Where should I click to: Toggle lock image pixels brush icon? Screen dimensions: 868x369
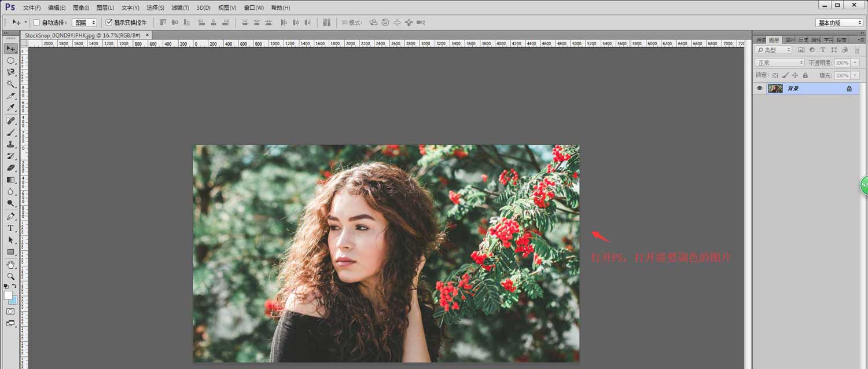[785, 75]
